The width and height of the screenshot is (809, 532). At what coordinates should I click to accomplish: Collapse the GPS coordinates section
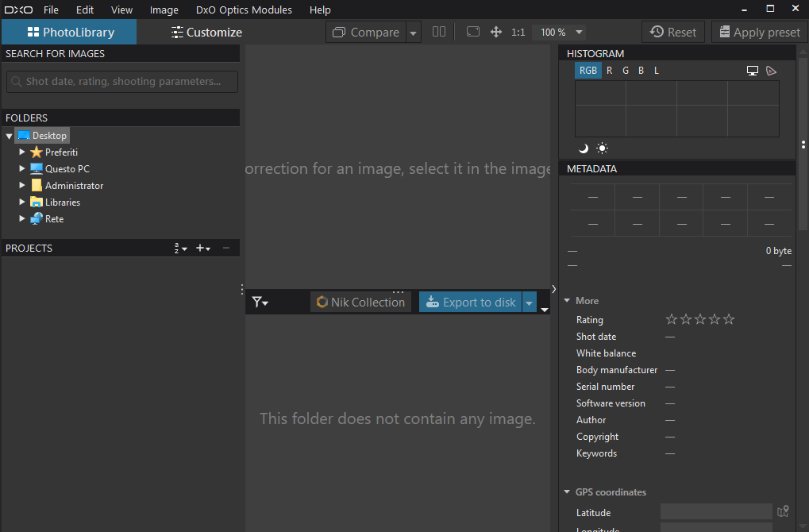pyautogui.click(x=567, y=492)
